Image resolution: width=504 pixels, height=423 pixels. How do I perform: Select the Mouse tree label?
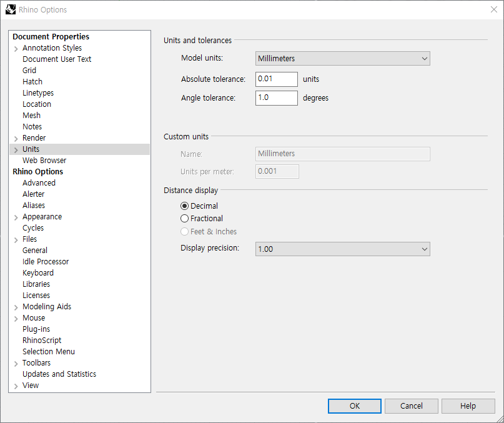click(x=34, y=318)
